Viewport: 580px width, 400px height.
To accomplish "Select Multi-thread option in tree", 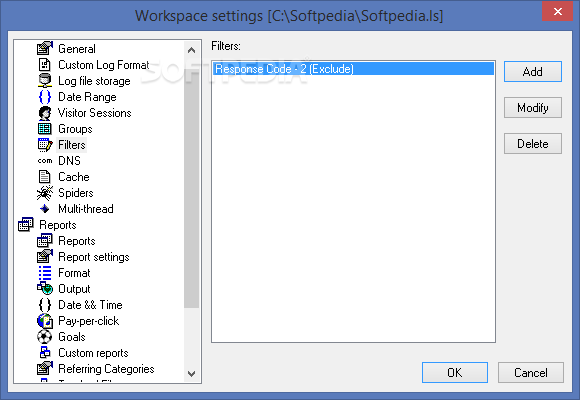I will [86, 209].
